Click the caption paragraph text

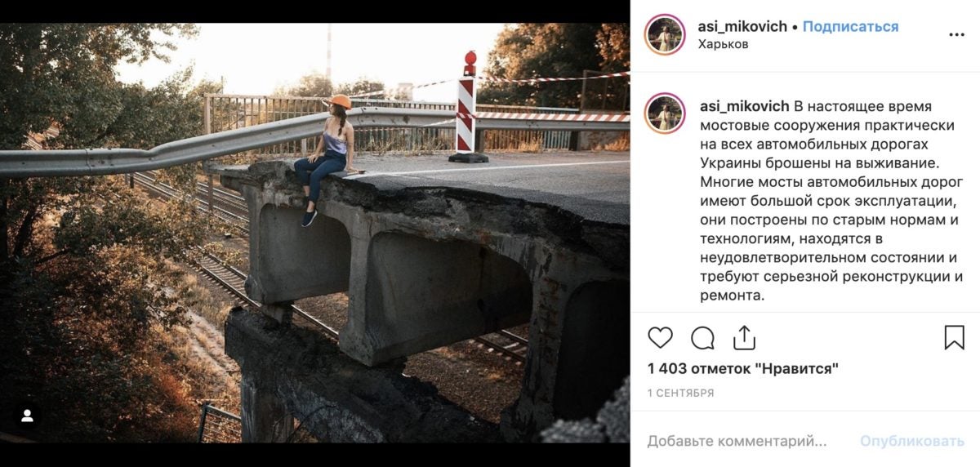click(829, 201)
